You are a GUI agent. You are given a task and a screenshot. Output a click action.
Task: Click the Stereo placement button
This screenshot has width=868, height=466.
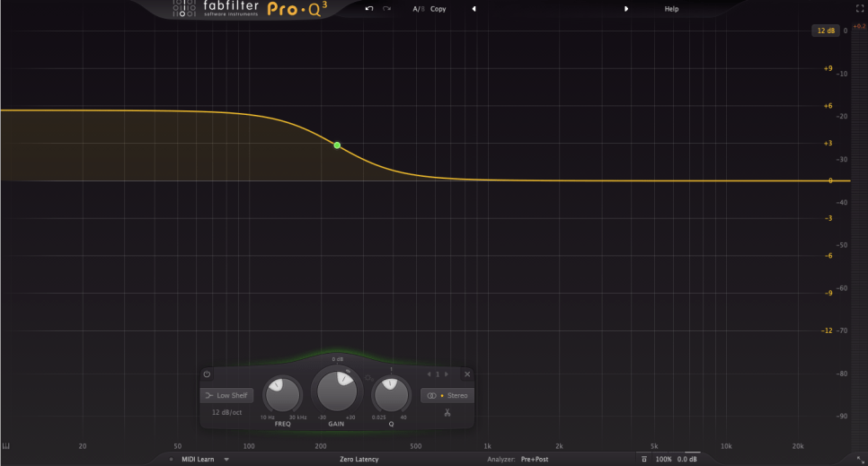448,395
